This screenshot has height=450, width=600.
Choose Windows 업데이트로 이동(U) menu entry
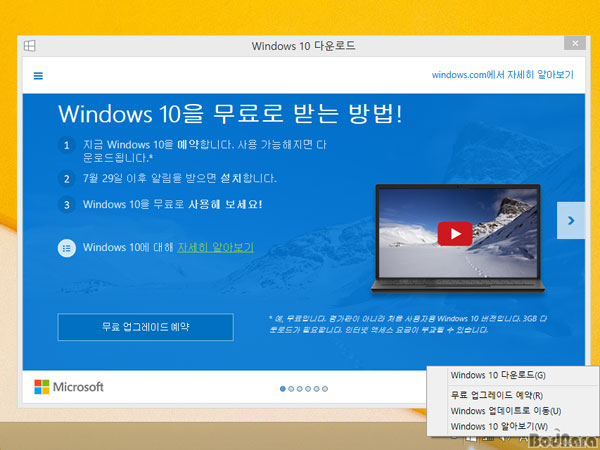(x=513, y=411)
